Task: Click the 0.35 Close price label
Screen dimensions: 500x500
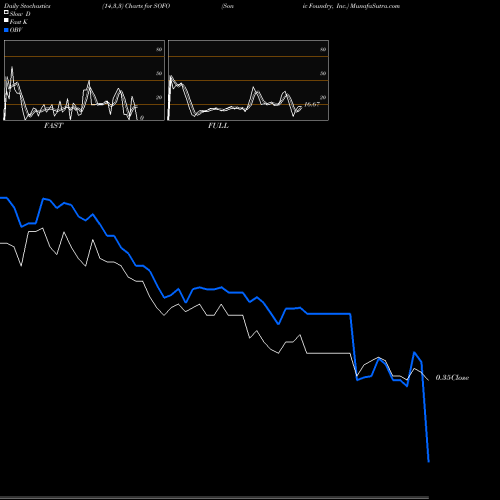Action: [x=452, y=378]
